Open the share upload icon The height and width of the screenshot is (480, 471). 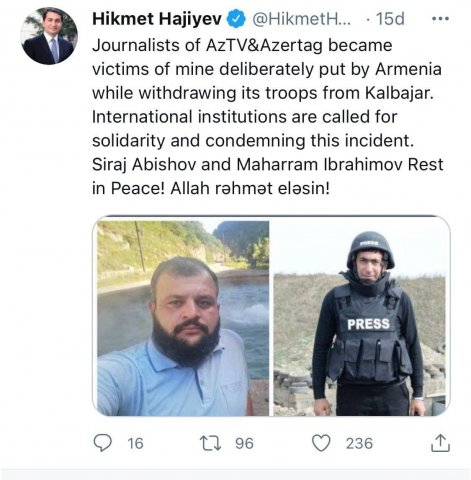[440, 443]
